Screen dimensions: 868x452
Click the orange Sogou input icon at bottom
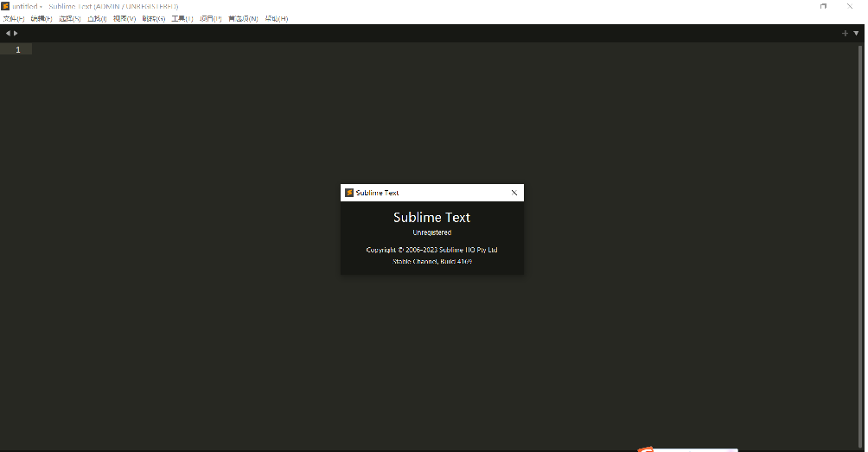(x=646, y=449)
